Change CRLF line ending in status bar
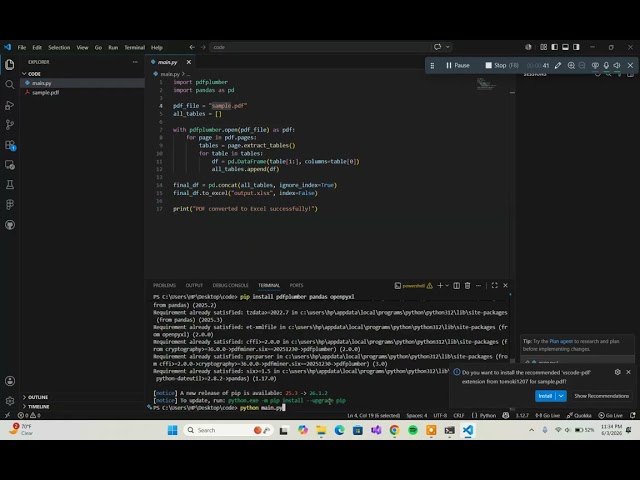640x480 pixels. pyautogui.click(x=459, y=416)
